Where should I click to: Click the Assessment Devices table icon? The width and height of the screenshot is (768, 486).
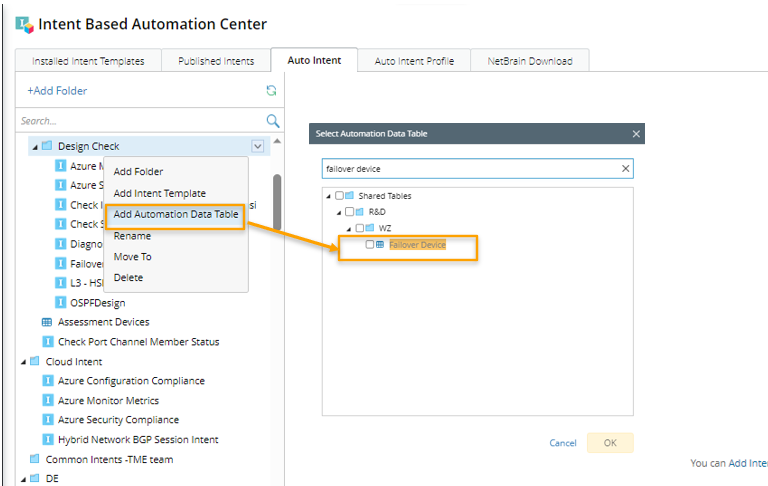[x=46, y=322]
